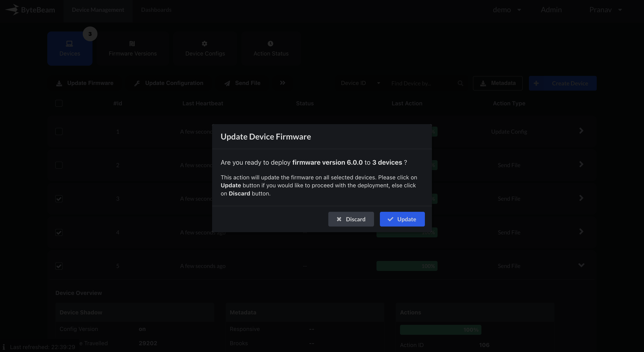Click the double-chevron more actions icon
This screenshot has height=352, width=644.
click(x=282, y=83)
